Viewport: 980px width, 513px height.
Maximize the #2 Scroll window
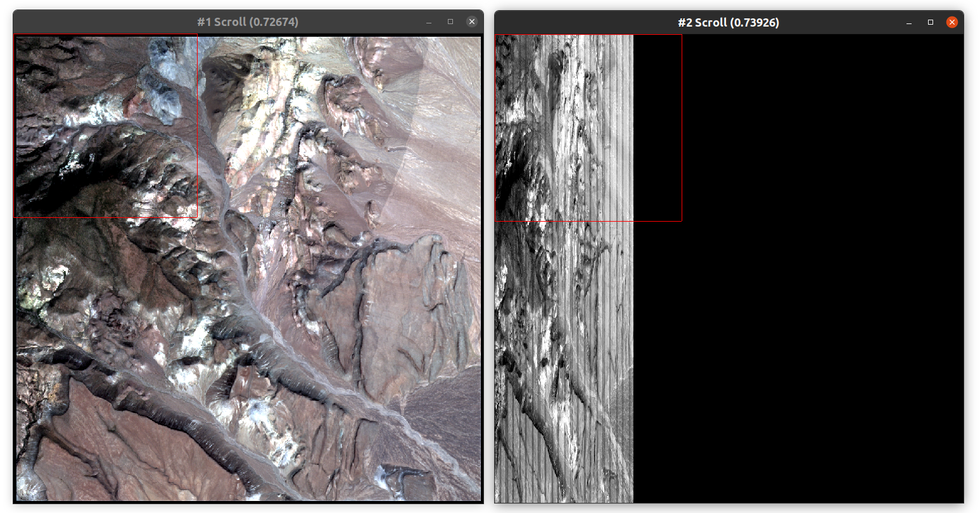(931, 21)
